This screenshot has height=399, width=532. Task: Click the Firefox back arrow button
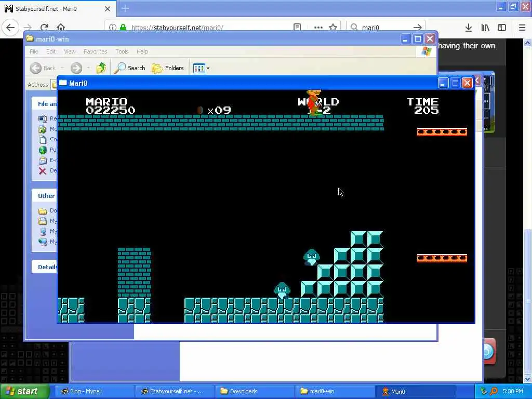[10, 28]
